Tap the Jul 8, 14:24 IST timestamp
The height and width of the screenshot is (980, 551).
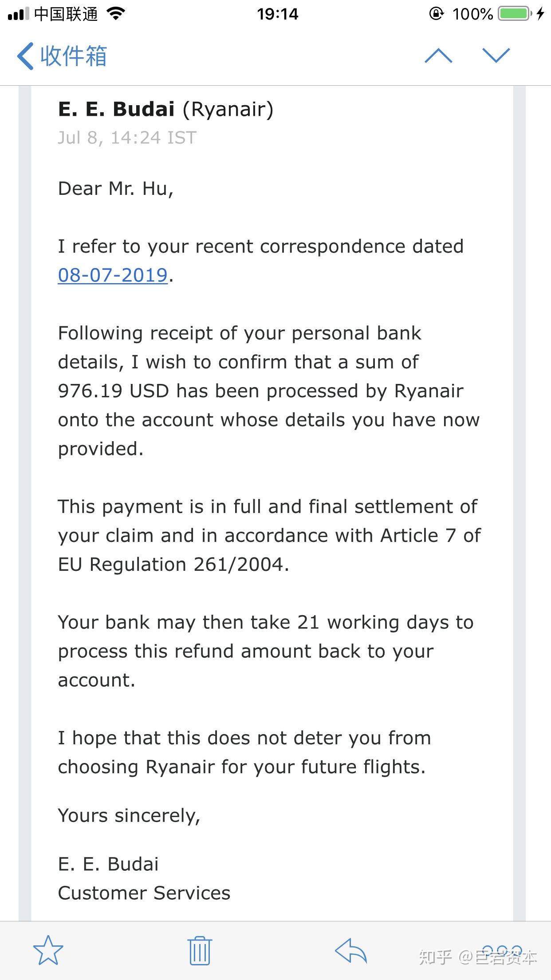click(127, 138)
